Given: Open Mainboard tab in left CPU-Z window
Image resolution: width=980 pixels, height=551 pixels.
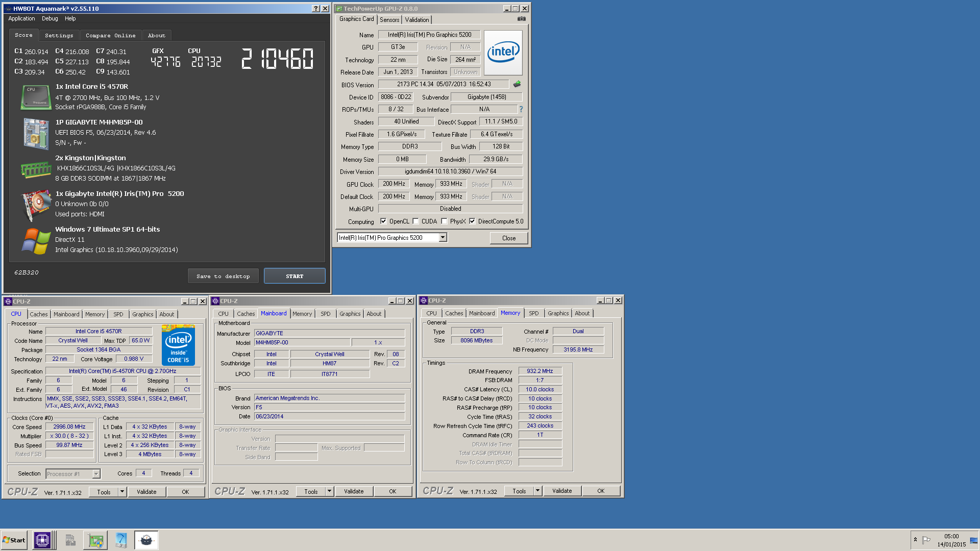Looking at the screenshot, I should click(66, 314).
